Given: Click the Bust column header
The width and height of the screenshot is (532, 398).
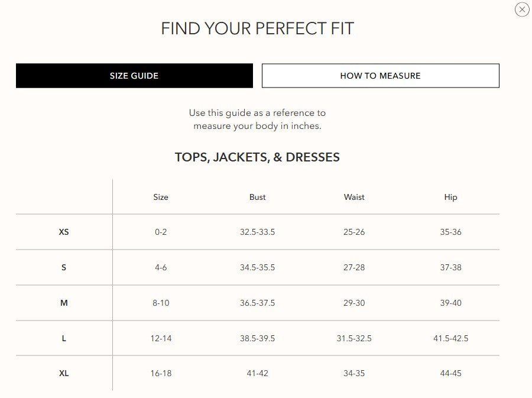Looking at the screenshot, I should pyautogui.click(x=257, y=197).
